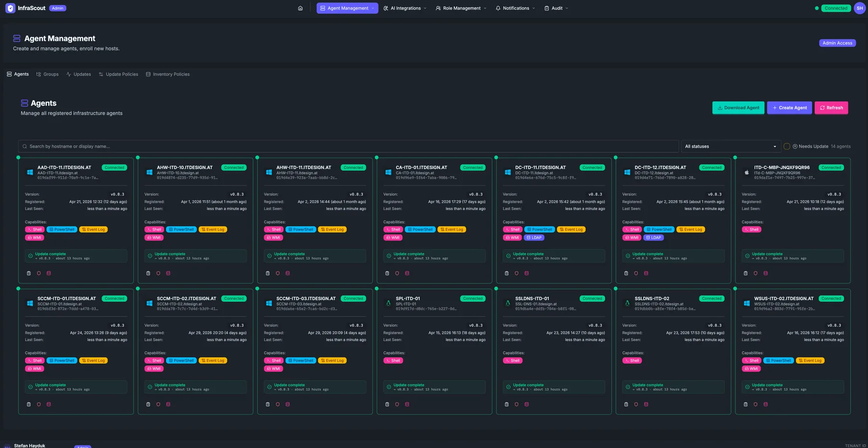The image size is (868, 448).
Task: Click database icon on AHW-ITD-11 card
Action: point(288,273)
